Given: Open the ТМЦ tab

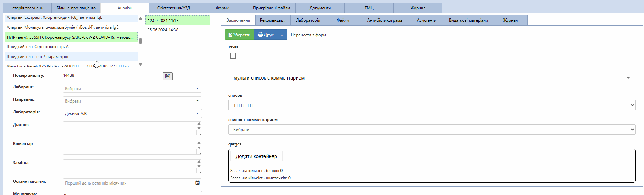Looking at the screenshot, I should [369, 8].
